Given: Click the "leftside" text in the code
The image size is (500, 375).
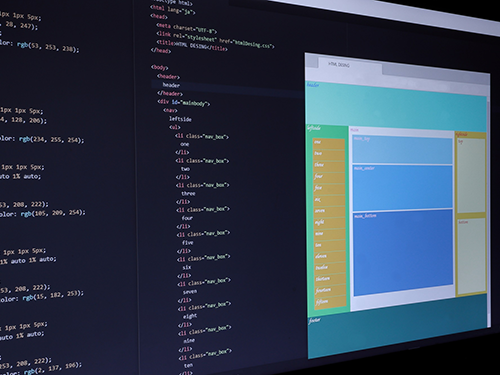Looking at the screenshot, I should pos(180,119).
